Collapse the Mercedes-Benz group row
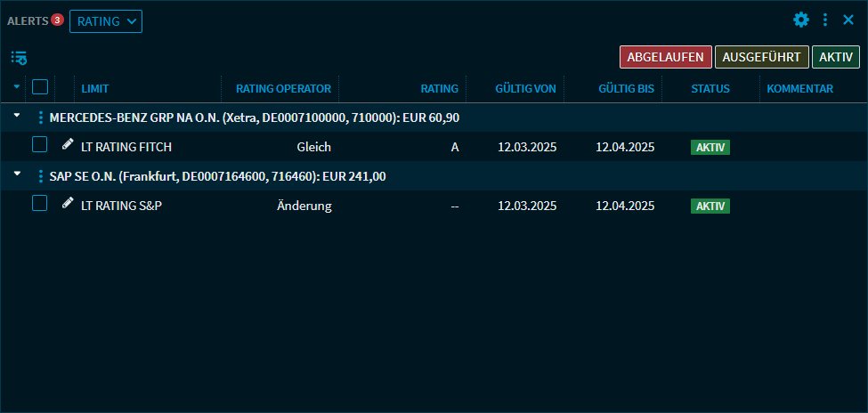 pos(17,117)
